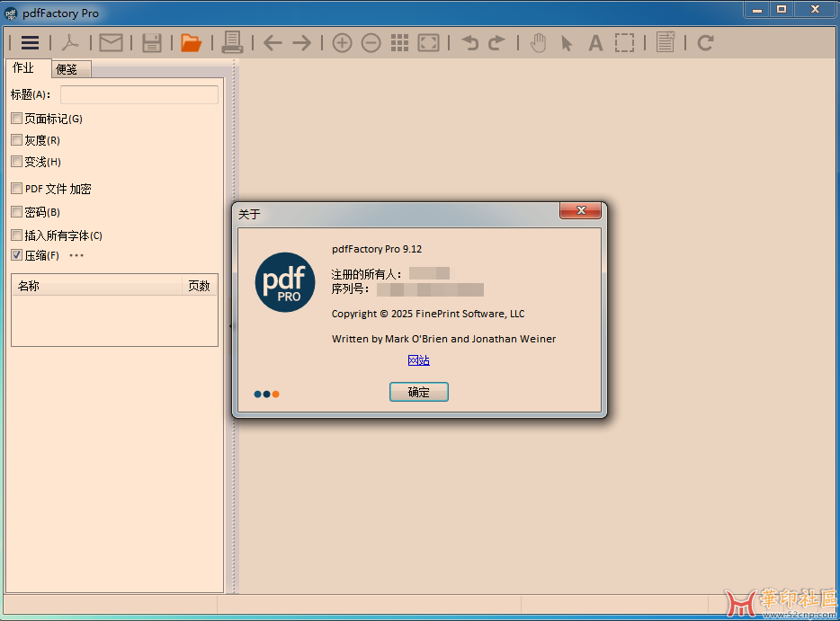This screenshot has width=840, height=621.
Task: Enable the 页面标记(G) checkbox
Action: pyautogui.click(x=16, y=119)
